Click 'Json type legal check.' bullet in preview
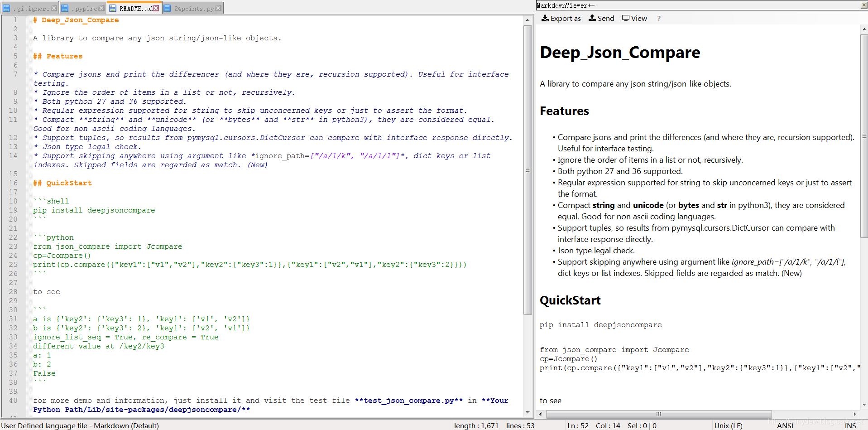868x430 pixels. [x=596, y=251]
